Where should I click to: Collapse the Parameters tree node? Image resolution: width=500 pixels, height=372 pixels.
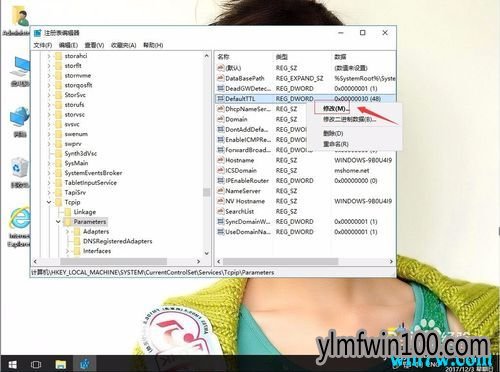(x=58, y=222)
